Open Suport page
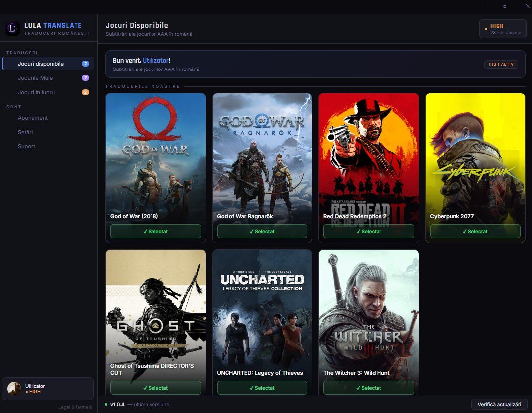 tap(48, 146)
